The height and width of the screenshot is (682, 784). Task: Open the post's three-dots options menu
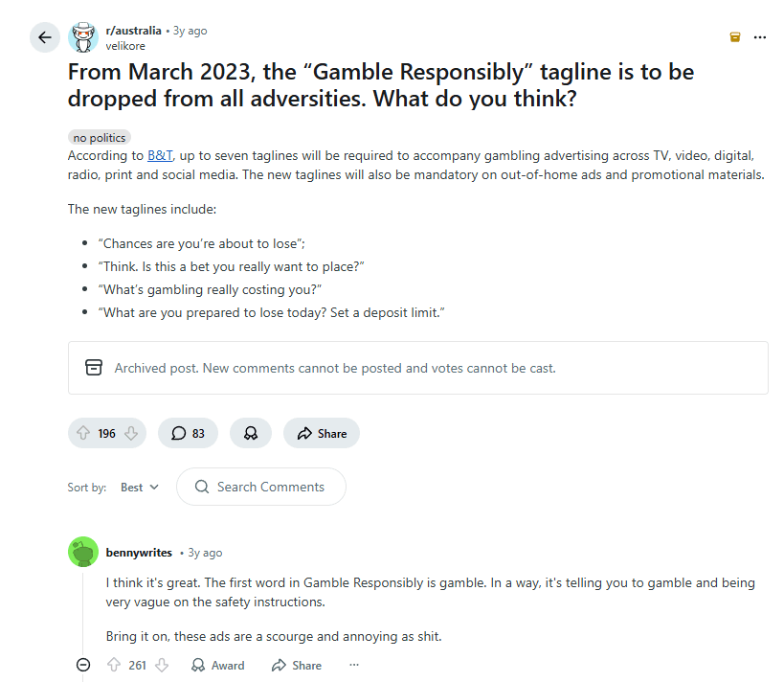[760, 37]
